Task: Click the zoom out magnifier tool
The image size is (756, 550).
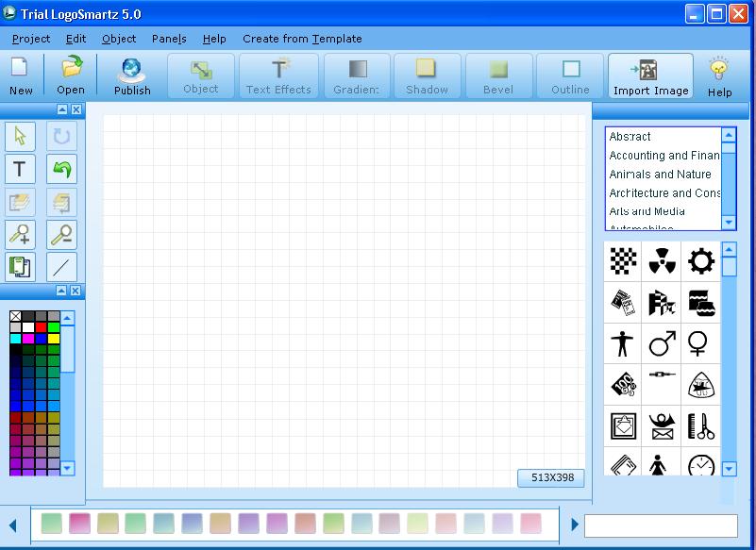Action: (61, 235)
